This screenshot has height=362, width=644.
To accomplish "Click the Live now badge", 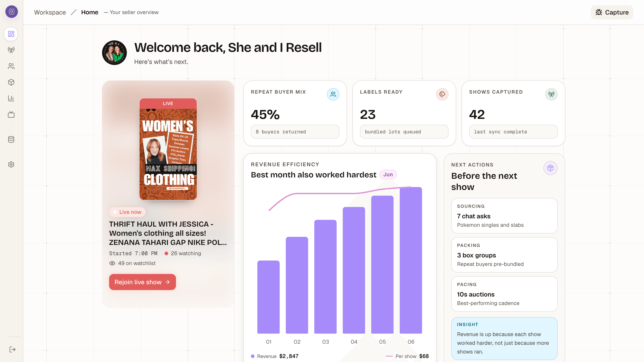I will coord(127,212).
